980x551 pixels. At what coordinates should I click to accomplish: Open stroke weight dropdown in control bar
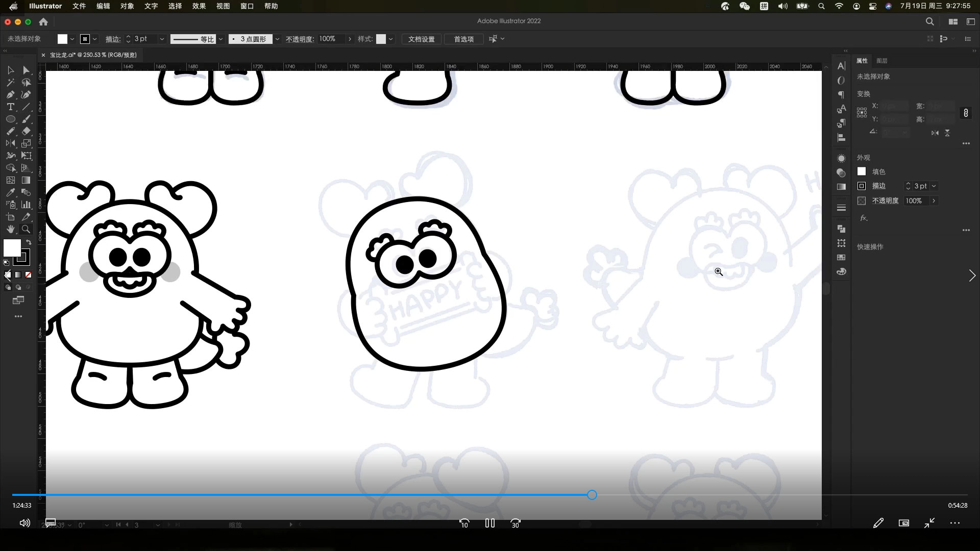(x=162, y=39)
